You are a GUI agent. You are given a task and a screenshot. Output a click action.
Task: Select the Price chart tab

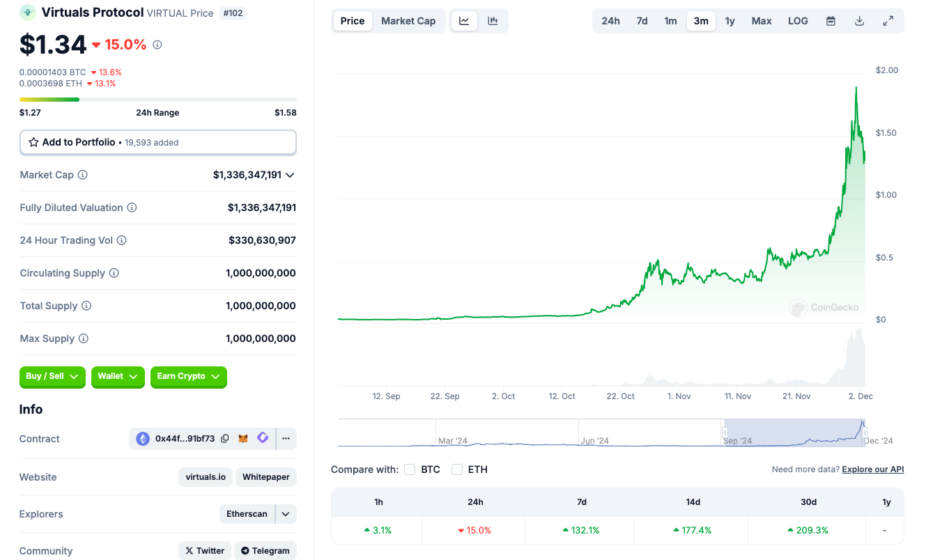[x=353, y=21]
